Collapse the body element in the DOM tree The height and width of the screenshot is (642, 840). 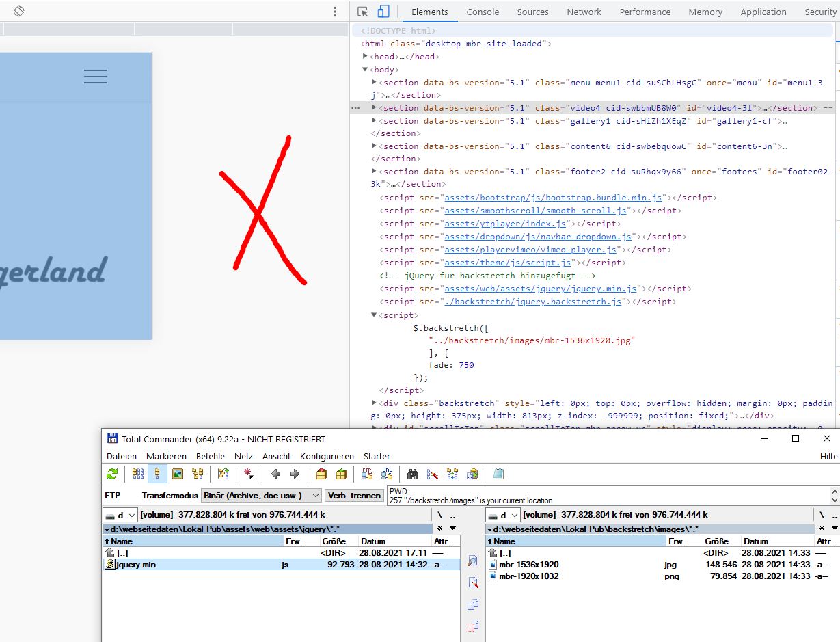coord(366,70)
